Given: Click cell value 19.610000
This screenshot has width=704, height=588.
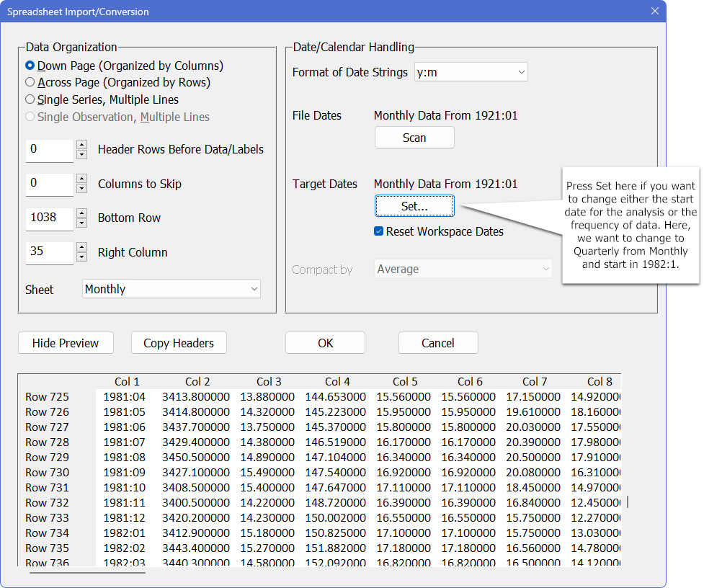Looking at the screenshot, I should [533, 412].
